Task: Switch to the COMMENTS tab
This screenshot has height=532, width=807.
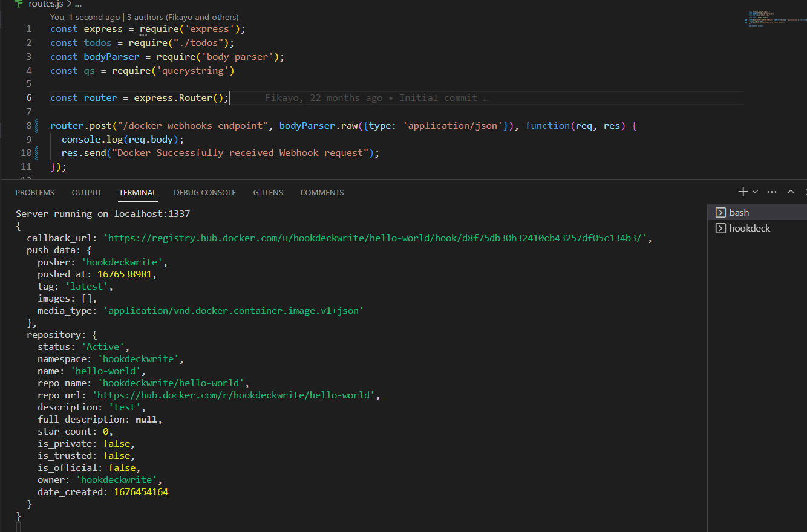Action: pos(322,192)
